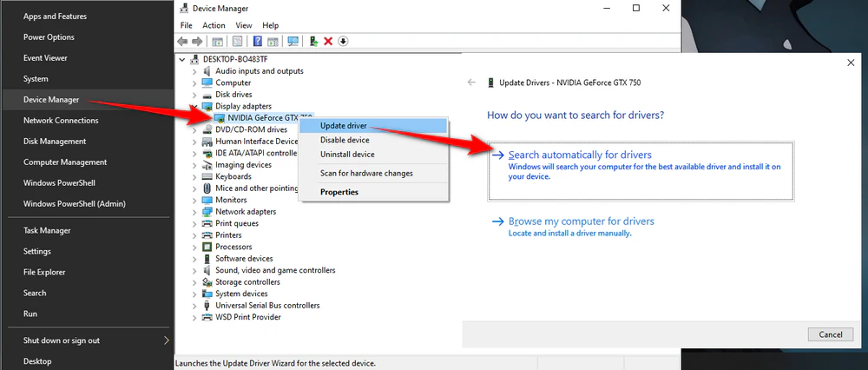
Task: Expand the Shut down or sign out submenu
Action: pyautogui.click(x=167, y=340)
